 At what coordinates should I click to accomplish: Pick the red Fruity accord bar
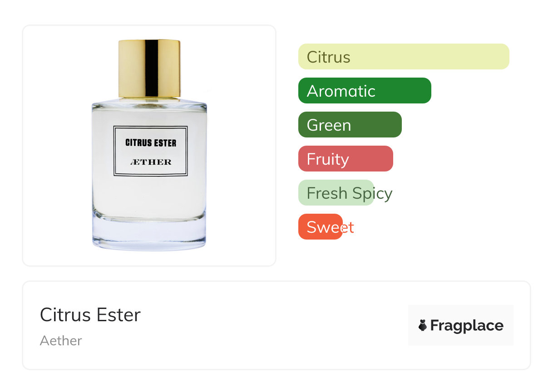(x=346, y=159)
